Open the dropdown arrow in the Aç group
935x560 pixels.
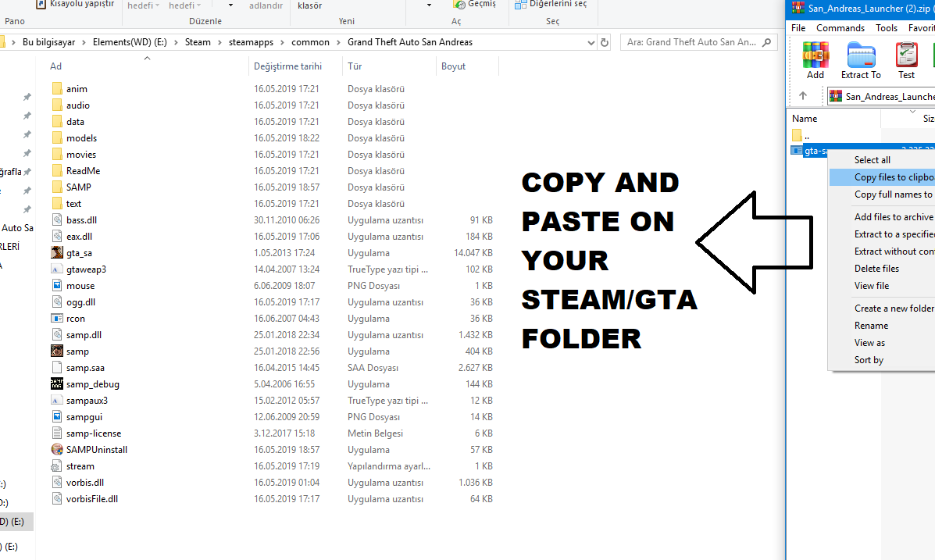(429, 5)
